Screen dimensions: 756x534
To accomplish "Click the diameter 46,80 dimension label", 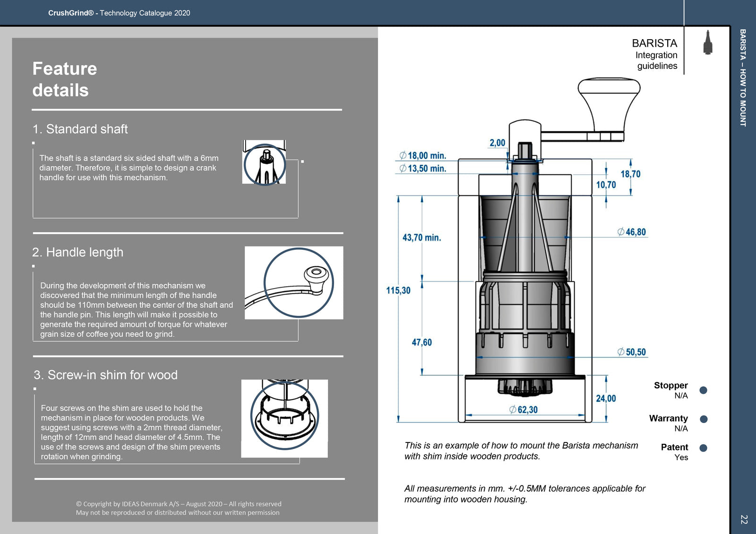I will pos(632,232).
